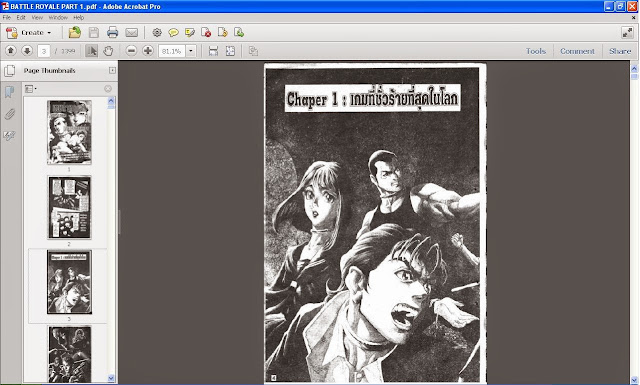Select page 2 thumbnail
The height and width of the screenshot is (385, 640).
(x=69, y=207)
